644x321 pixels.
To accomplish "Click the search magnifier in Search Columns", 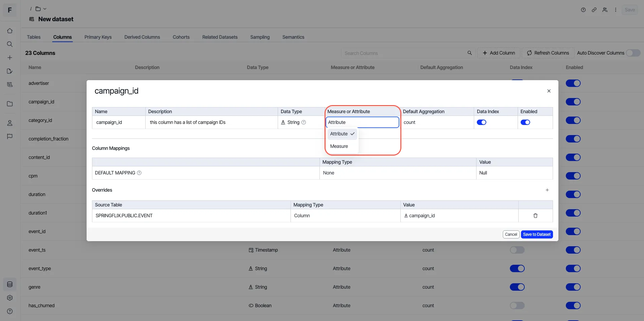I will (469, 53).
